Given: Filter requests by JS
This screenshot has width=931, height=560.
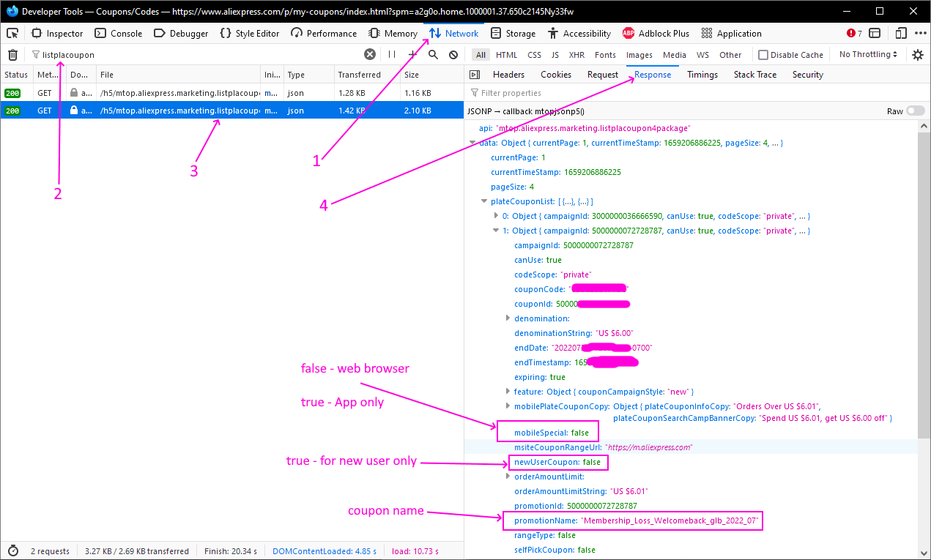Looking at the screenshot, I should click(555, 54).
